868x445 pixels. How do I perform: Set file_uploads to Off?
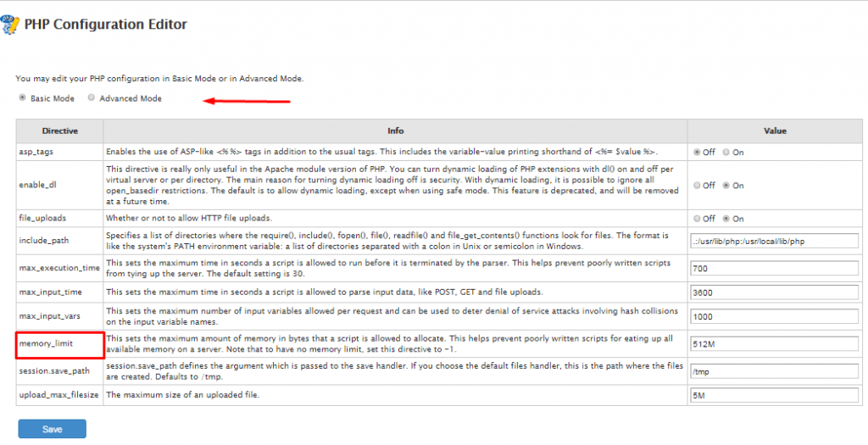697,219
